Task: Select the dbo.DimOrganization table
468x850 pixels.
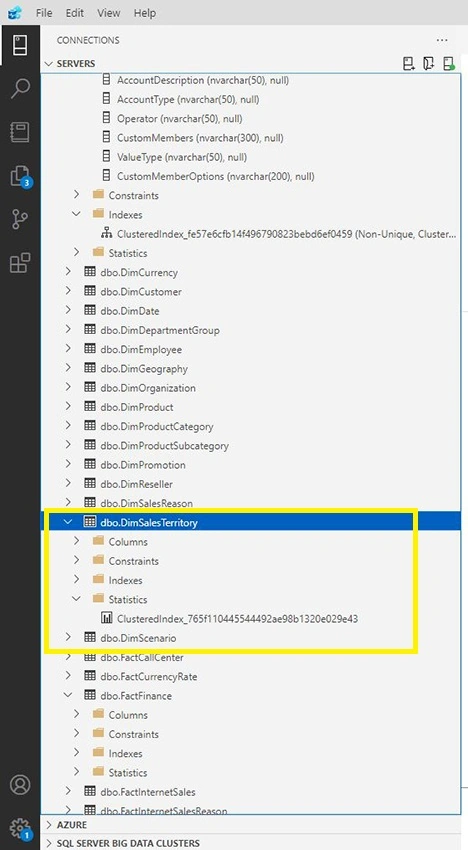Action: click(148, 388)
